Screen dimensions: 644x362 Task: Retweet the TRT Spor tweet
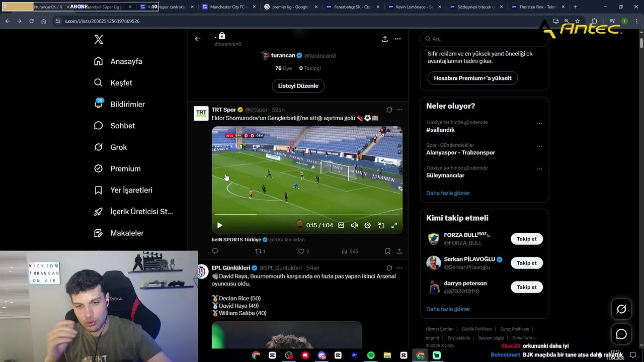pyautogui.click(x=260, y=251)
